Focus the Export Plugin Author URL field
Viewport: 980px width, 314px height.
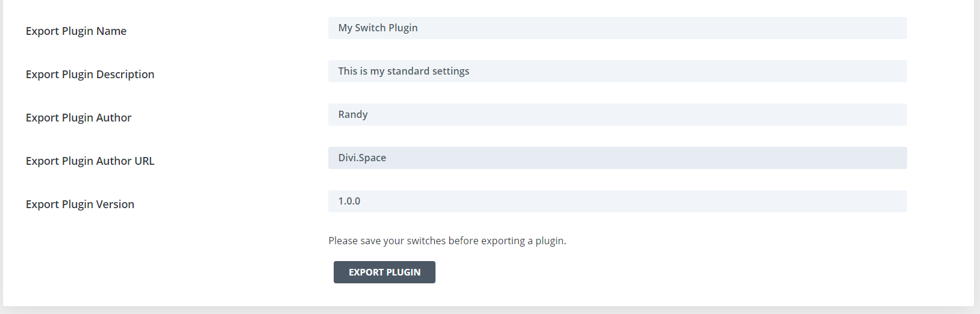point(617,158)
